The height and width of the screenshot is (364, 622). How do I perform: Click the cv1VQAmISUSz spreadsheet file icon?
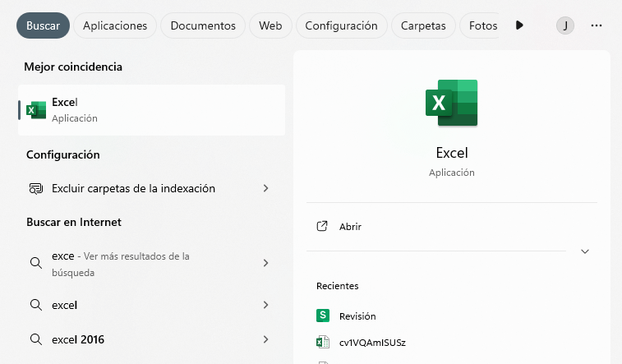[x=323, y=343]
